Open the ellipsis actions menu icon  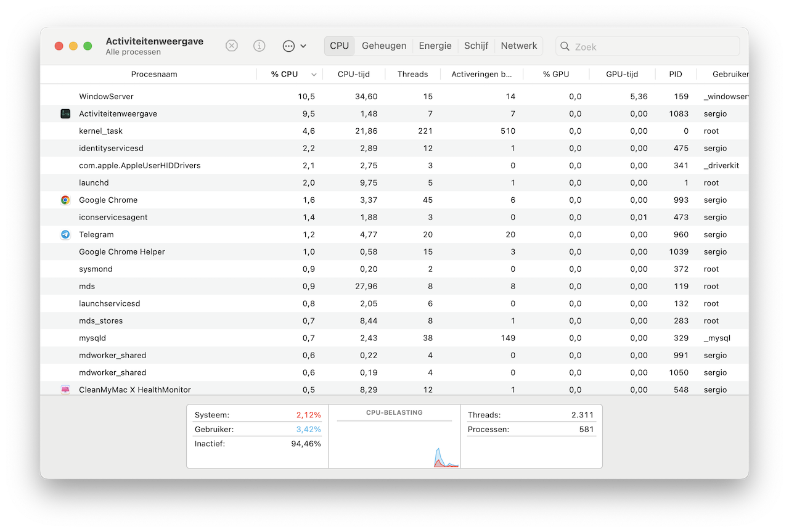(288, 46)
